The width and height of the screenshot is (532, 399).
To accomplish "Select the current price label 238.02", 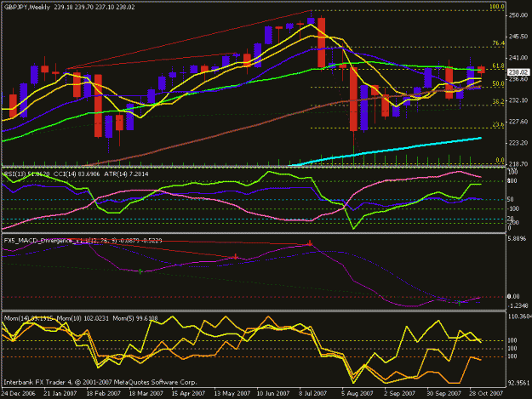I will tap(518, 72).
